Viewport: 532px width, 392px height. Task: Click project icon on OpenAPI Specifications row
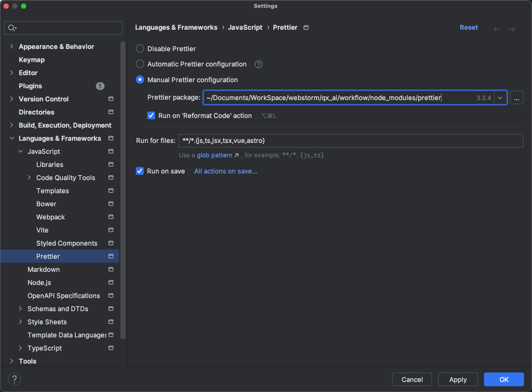(x=111, y=296)
